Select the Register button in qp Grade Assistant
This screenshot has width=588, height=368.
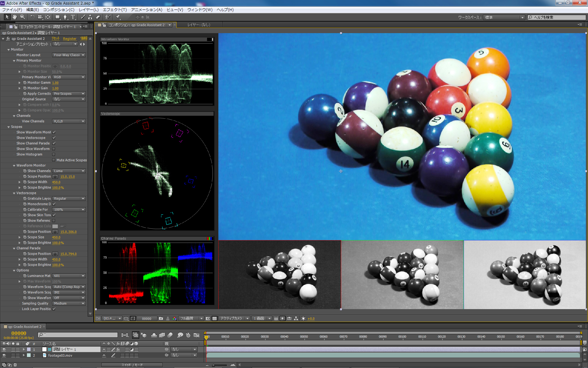click(x=69, y=38)
